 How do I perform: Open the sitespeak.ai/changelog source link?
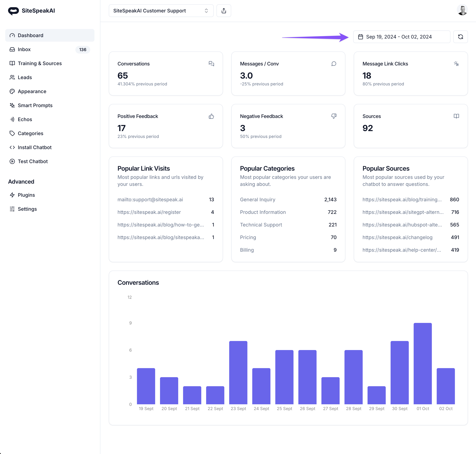pyautogui.click(x=397, y=237)
